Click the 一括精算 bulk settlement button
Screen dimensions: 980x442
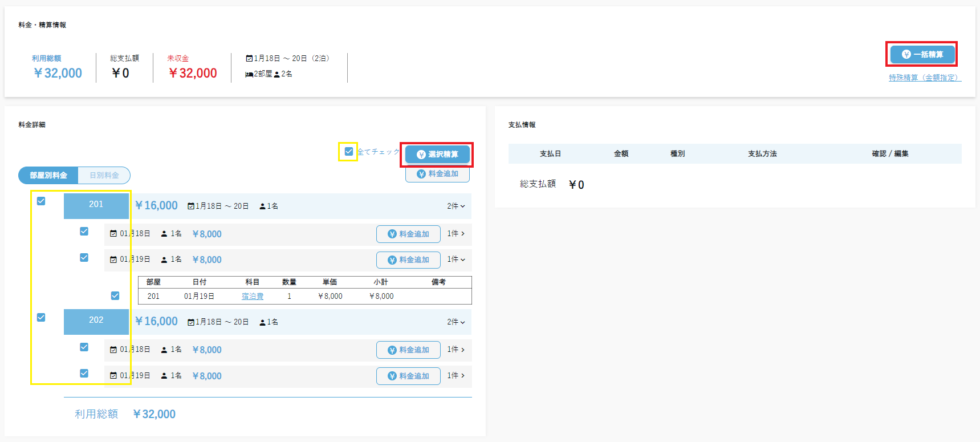(922, 54)
